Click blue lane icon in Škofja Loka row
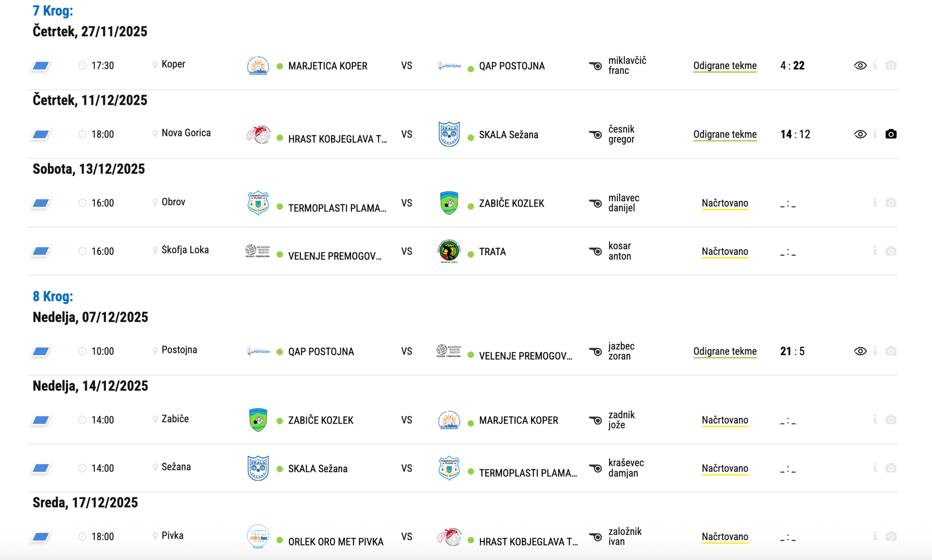 [41, 251]
